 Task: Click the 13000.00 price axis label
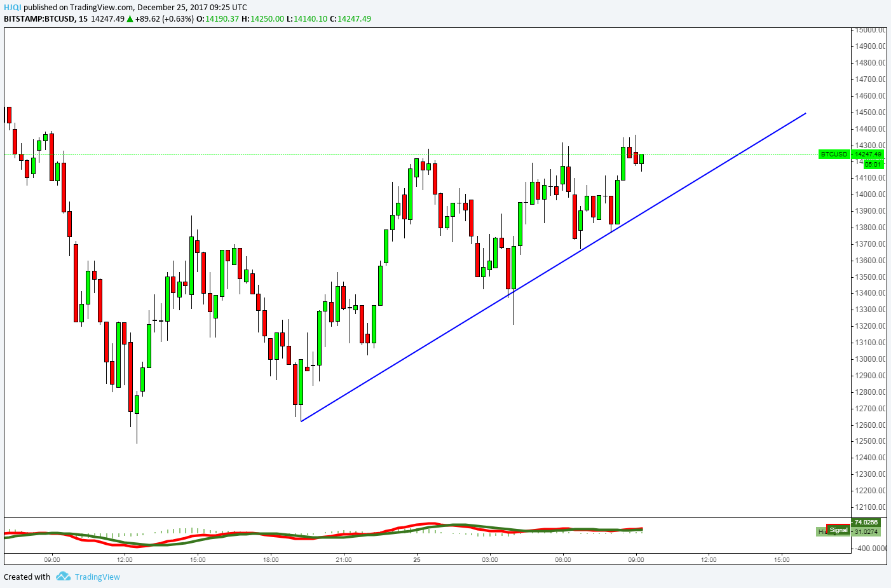[870, 359]
